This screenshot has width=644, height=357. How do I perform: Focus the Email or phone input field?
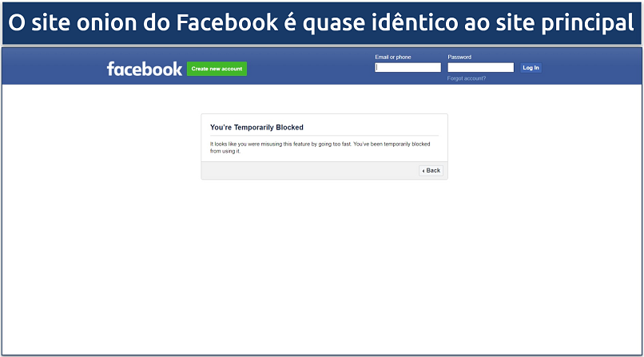click(407, 67)
